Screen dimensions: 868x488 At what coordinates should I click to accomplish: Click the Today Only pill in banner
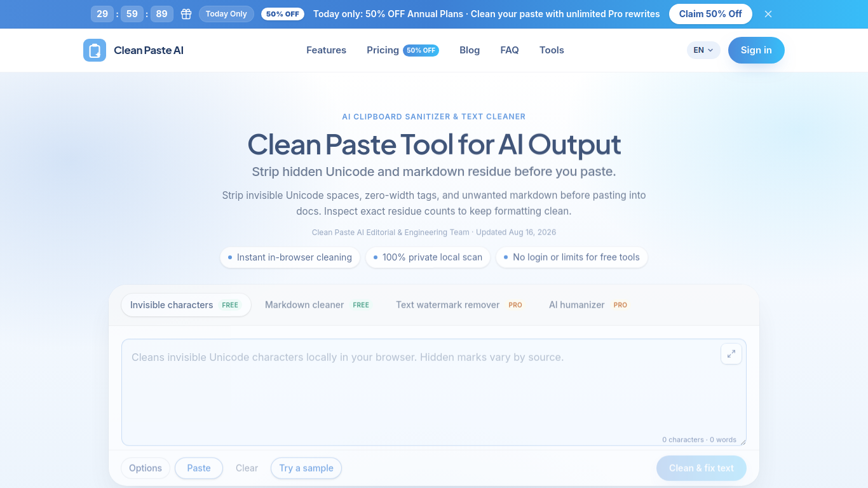pos(226,14)
